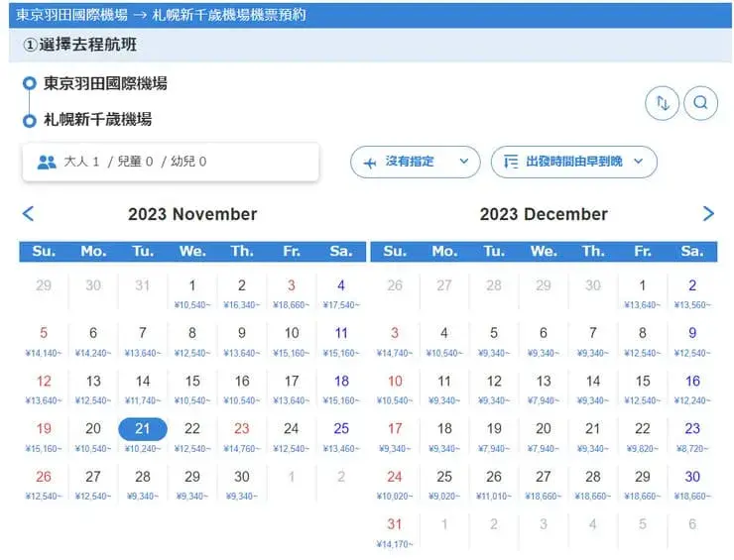Select arrival airport 札幌新千歲機場
Viewport: 734px width, 560px height.
tap(98, 119)
